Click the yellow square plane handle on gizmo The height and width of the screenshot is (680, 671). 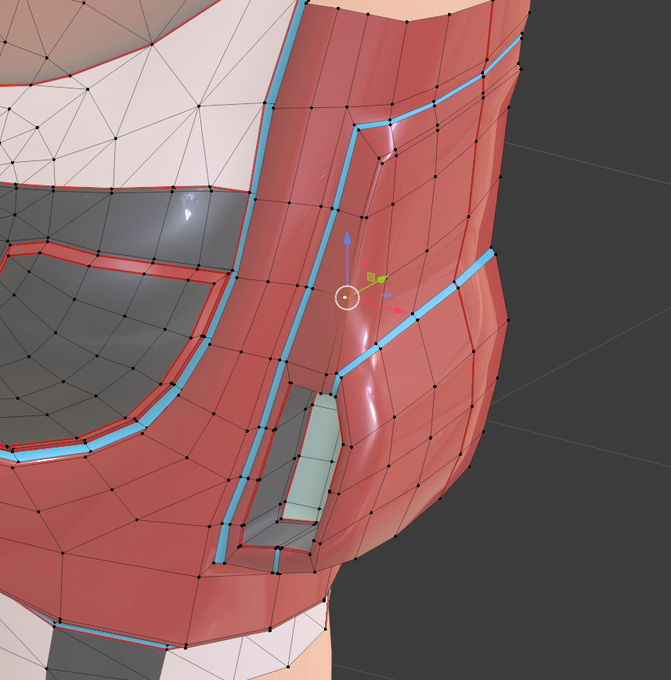pyautogui.click(x=371, y=276)
